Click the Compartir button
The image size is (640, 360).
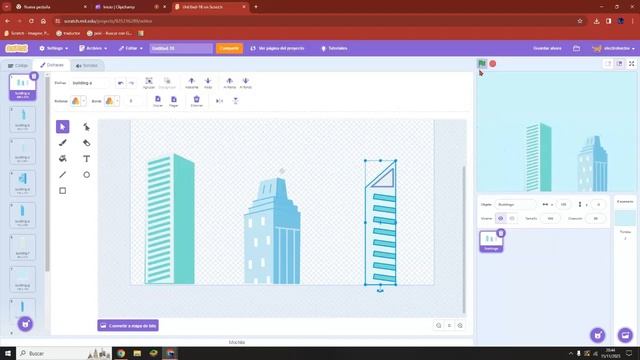(x=229, y=48)
